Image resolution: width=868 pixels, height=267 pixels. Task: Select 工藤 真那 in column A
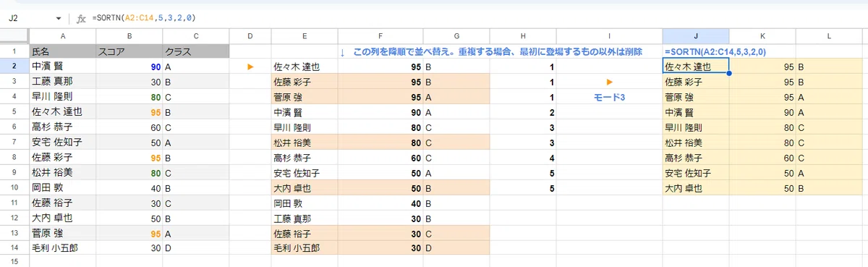63,82
